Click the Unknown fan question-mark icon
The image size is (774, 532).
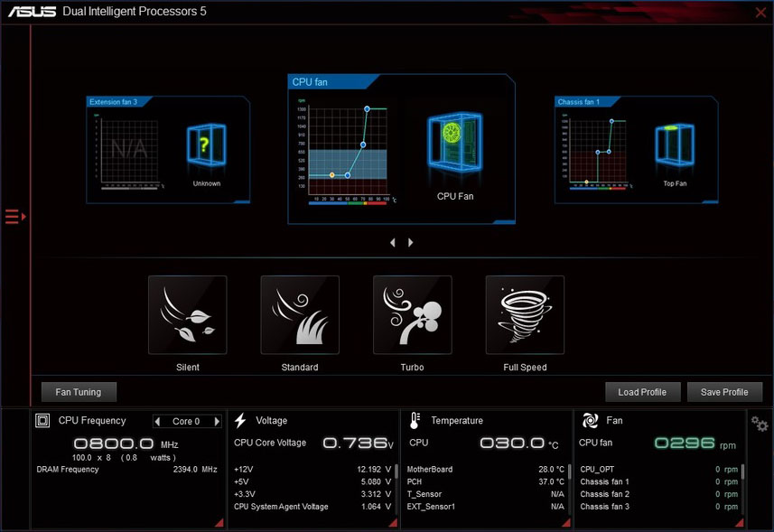(206, 145)
